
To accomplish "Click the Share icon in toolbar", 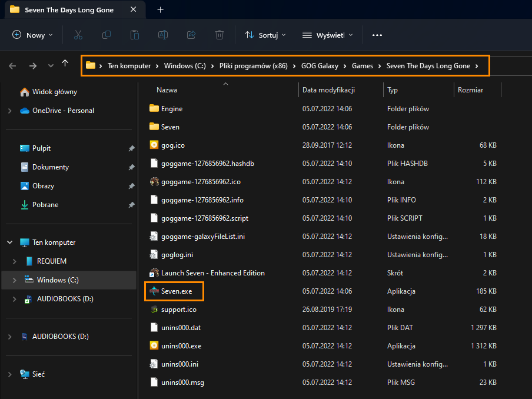I will tap(191, 35).
